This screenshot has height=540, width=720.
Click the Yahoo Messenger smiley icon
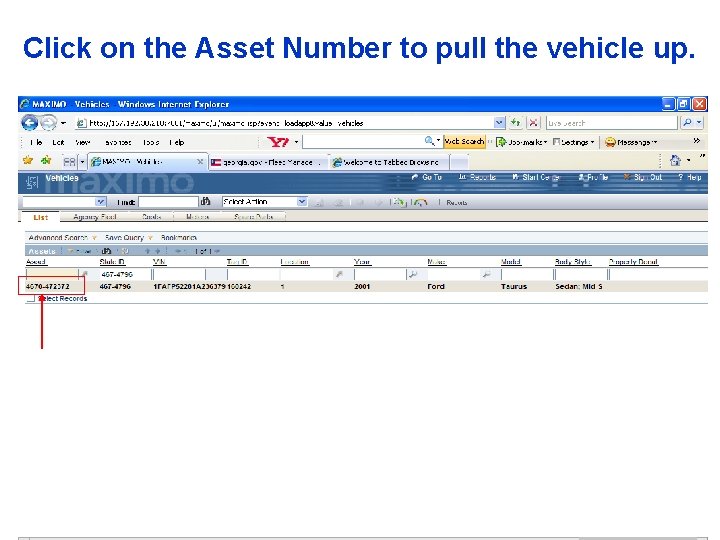pos(610,142)
